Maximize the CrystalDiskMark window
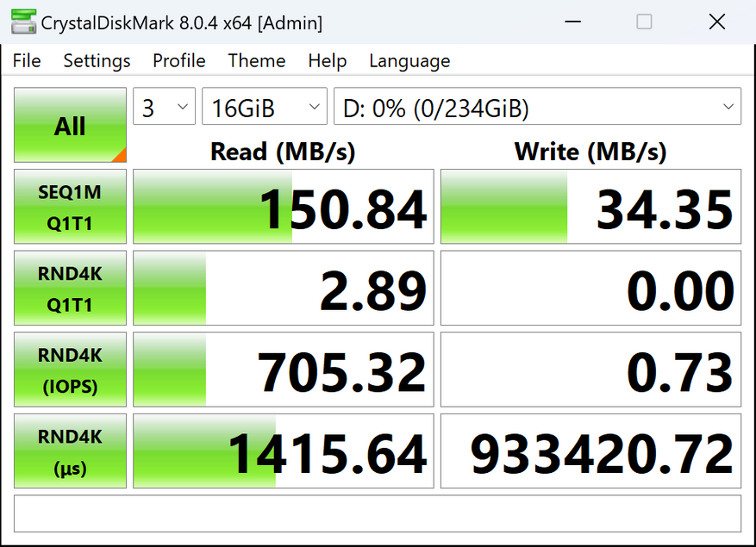This screenshot has width=756, height=547. [644, 22]
